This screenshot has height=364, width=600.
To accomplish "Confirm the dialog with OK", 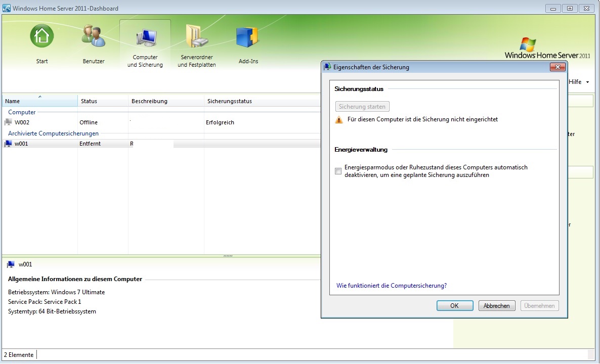I will pos(455,305).
